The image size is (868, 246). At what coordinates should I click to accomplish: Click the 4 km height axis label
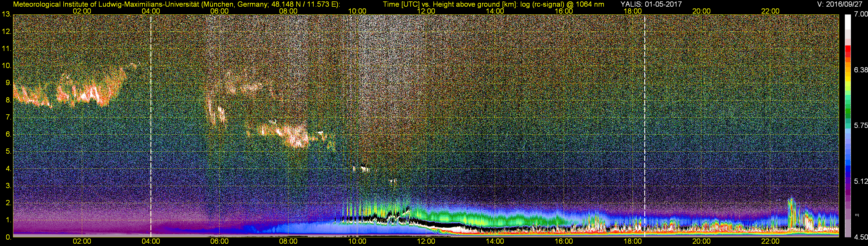(8, 169)
